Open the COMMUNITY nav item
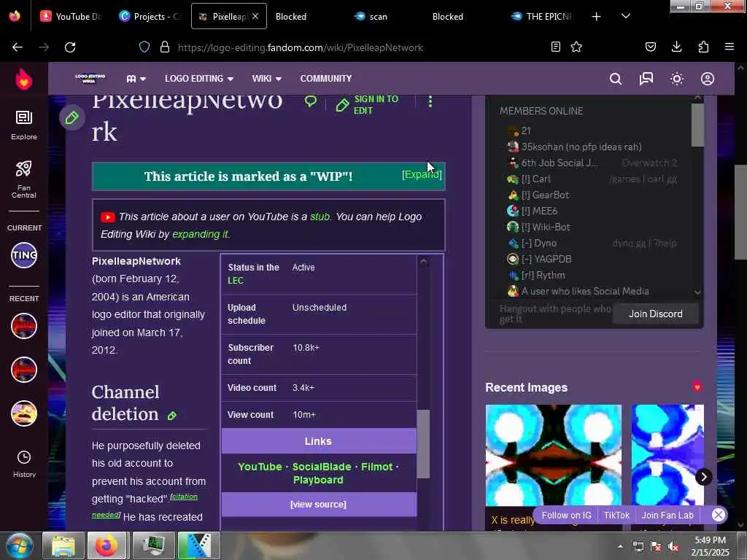Screen dimensions: 747x560 (326, 79)
